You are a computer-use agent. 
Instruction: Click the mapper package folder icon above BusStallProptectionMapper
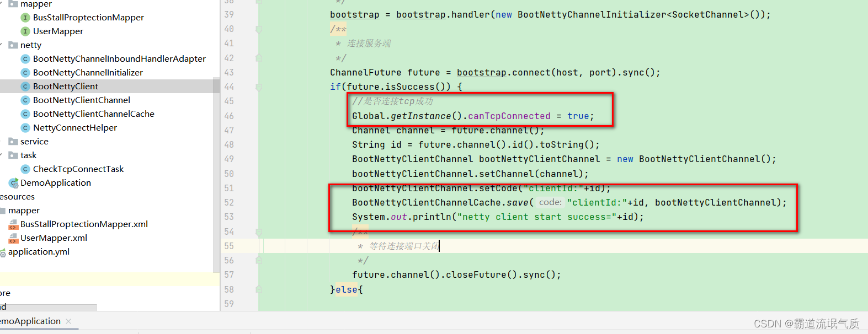tap(13, 4)
